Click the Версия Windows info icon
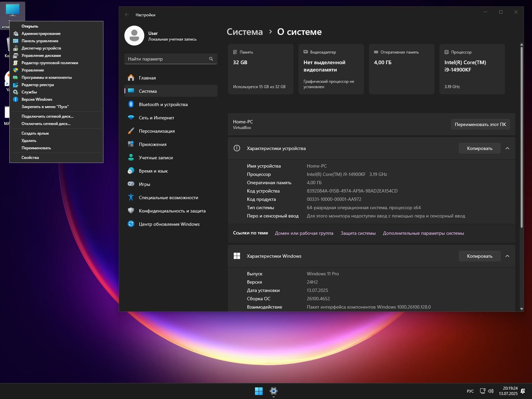Viewport: 532px width, 399px height. [x=16, y=99]
